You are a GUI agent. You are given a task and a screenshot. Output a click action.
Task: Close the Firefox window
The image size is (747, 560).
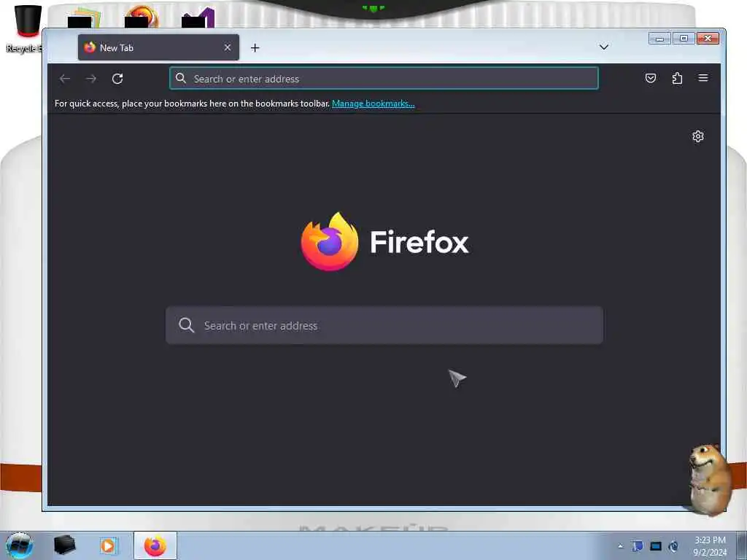(708, 38)
